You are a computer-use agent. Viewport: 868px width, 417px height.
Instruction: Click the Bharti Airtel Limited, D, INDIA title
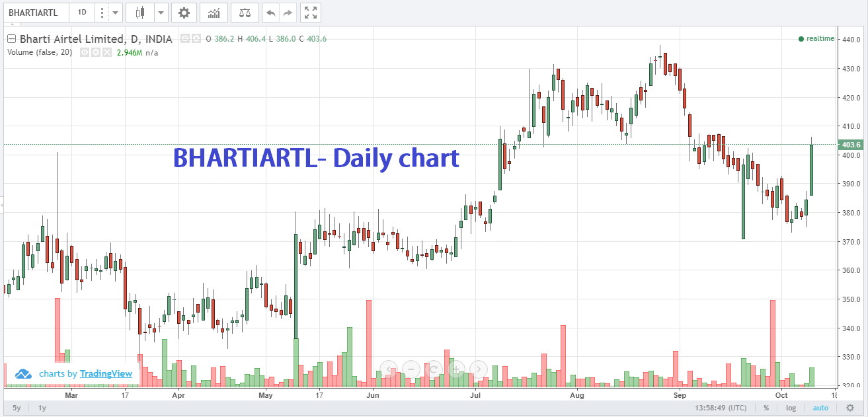pos(96,39)
